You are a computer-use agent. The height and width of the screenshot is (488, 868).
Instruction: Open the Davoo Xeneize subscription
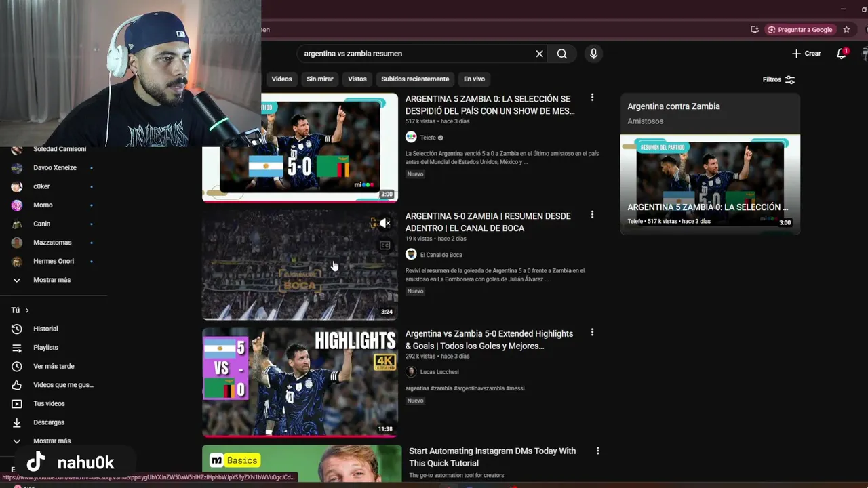(54, 167)
